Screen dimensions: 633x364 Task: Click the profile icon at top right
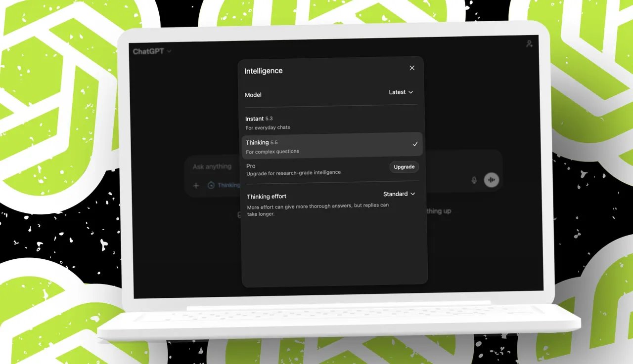[529, 44]
